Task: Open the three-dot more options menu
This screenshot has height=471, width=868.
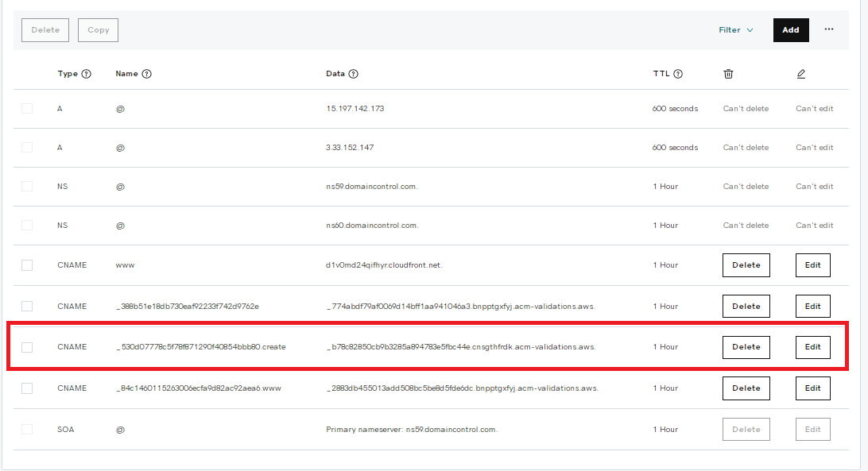Action: [x=829, y=29]
